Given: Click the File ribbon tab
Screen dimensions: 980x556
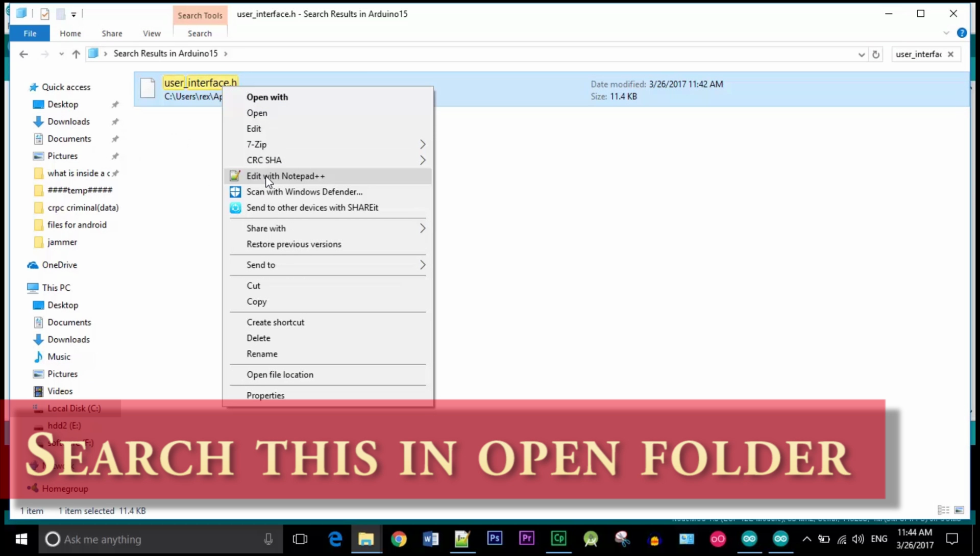Looking at the screenshot, I should coord(30,33).
